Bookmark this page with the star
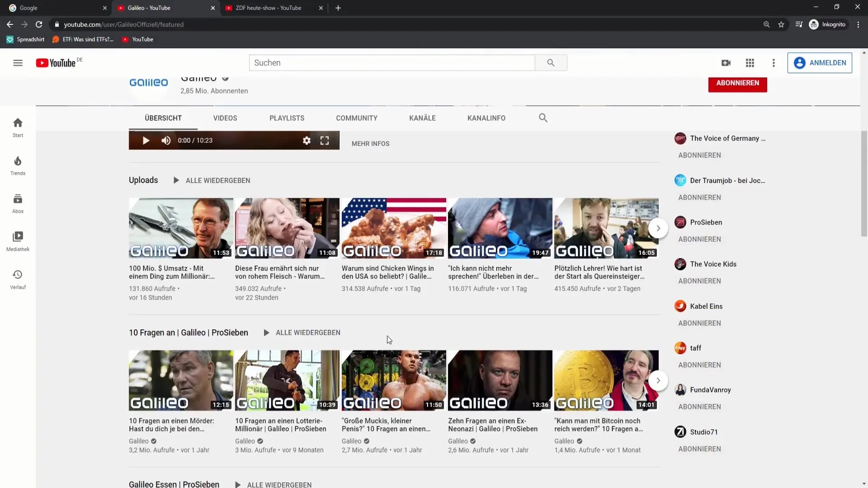868x488 pixels. point(781,24)
